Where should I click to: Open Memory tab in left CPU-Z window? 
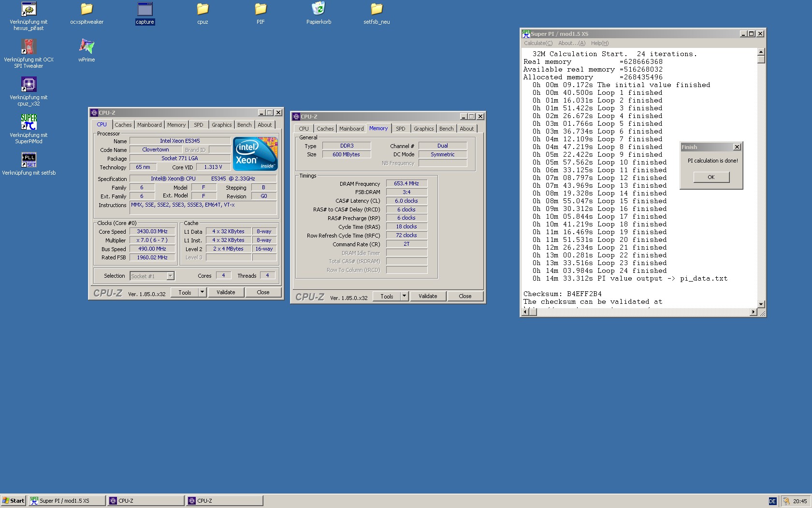point(176,125)
